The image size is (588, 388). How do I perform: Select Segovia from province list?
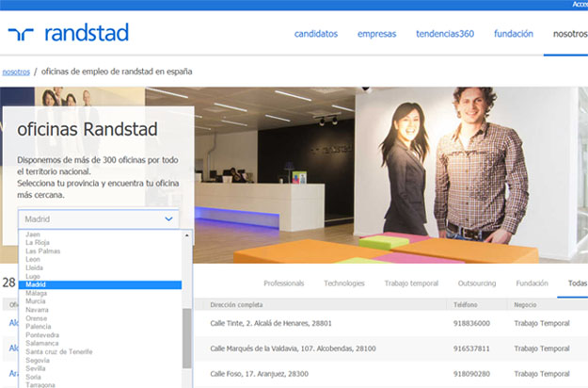click(x=38, y=360)
